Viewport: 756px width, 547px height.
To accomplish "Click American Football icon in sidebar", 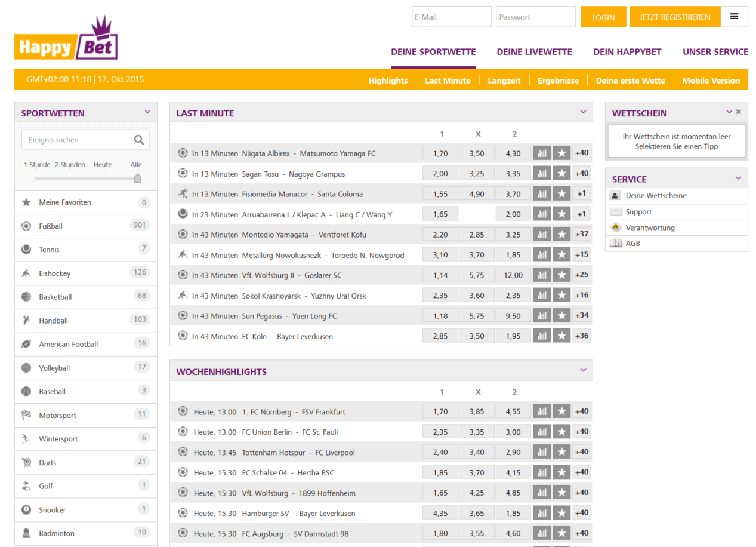I will (26, 344).
